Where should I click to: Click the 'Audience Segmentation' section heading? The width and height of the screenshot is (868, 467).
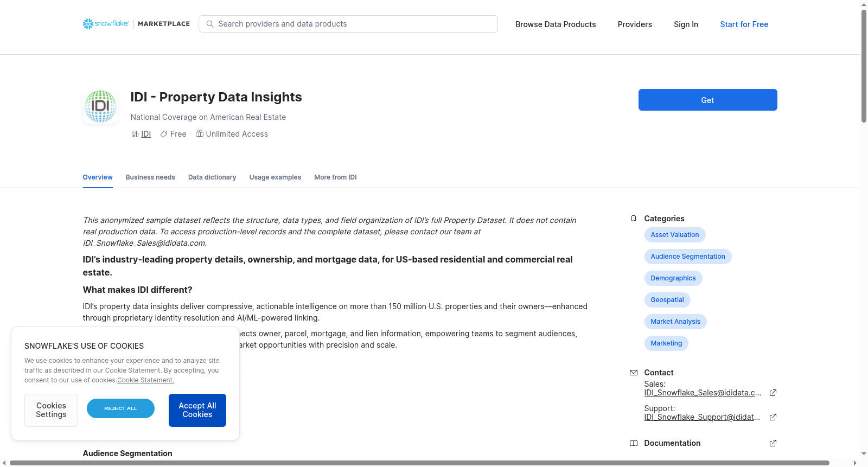(x=127, y=453)
